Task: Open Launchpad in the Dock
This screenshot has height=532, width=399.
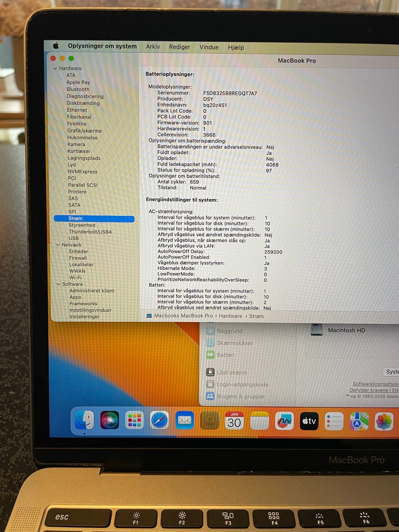Action: click(x=135, y=421)
